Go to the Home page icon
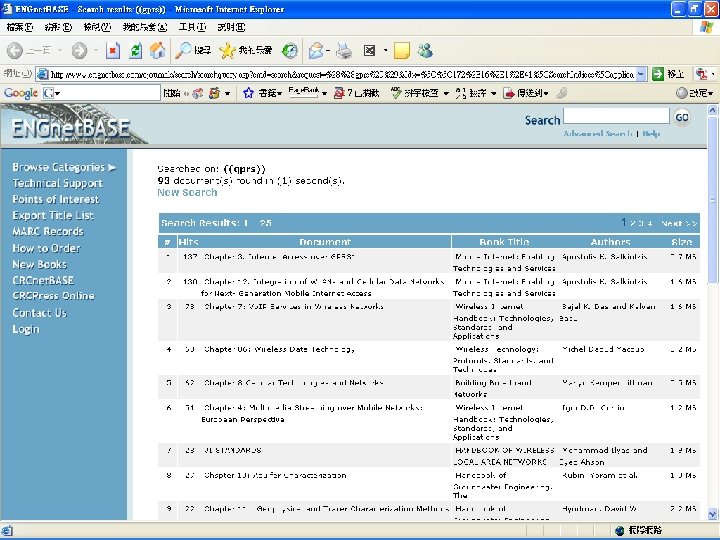Screen dimensions: 720x540 (x=157, y=50)
